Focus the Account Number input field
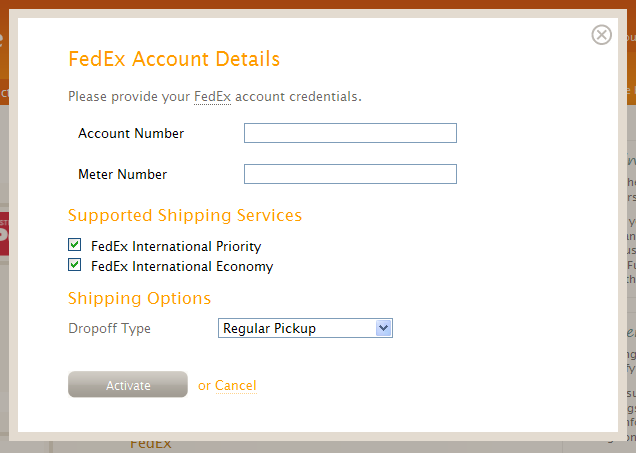The width and height of the screenshot is (636, 453). click(x=350, y=133)
